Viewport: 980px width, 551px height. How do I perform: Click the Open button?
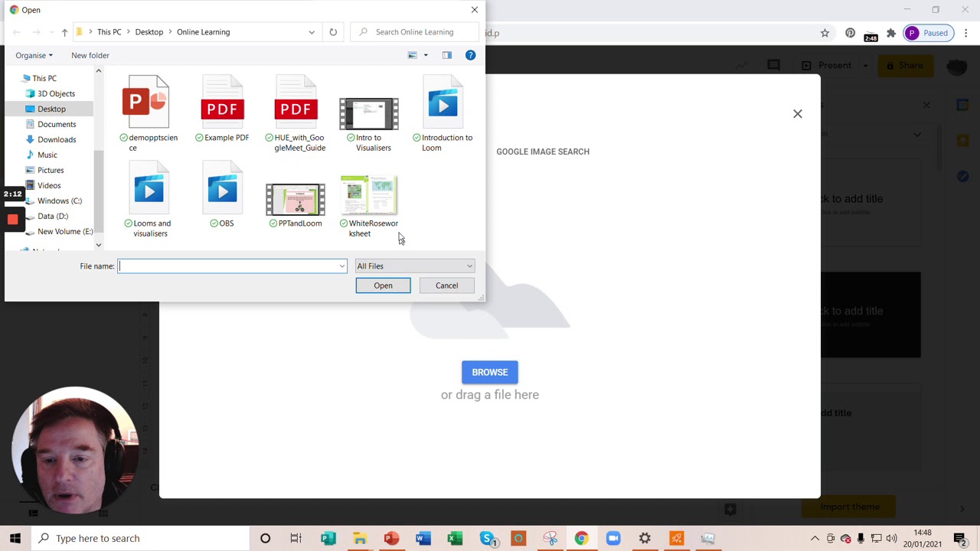(383, 285)
